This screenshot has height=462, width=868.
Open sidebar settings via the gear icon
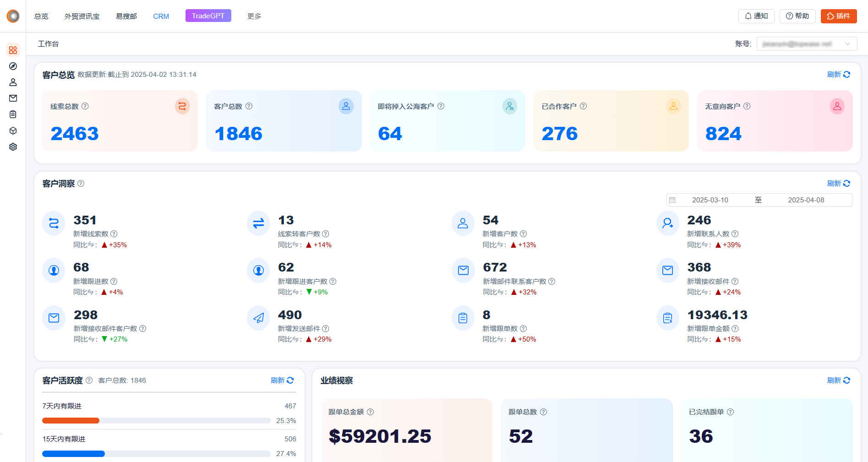tap(13, 147)
